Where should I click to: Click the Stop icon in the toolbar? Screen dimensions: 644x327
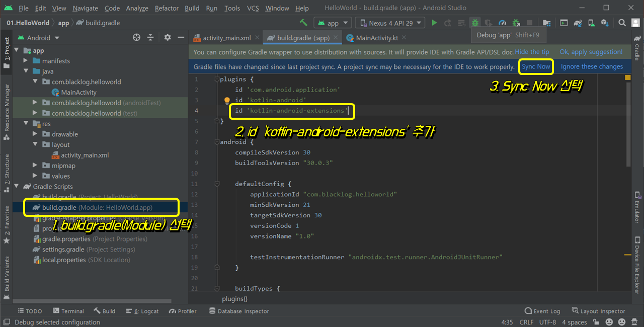coord(529,23)
